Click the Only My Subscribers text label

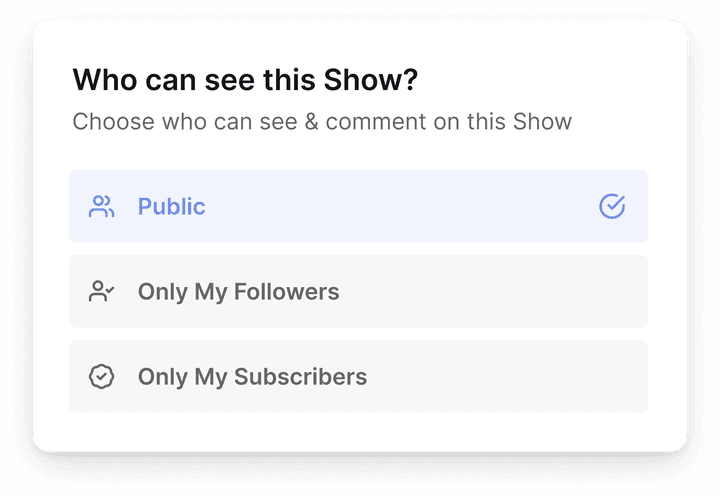pyautogui.click(x=252, y=377)
